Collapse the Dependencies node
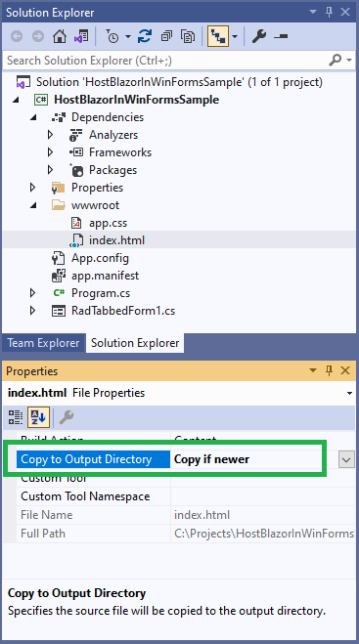Viewport: 359px width, 644px height. click(x=33, y=117)
